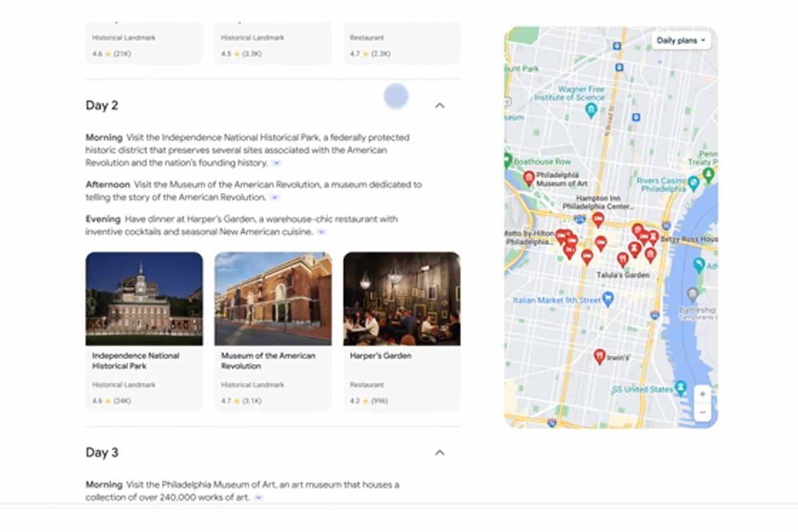Click Italian Market 9th Street shopping marker
This screenshot has height=532, width=798.
(x=608, y=299)
